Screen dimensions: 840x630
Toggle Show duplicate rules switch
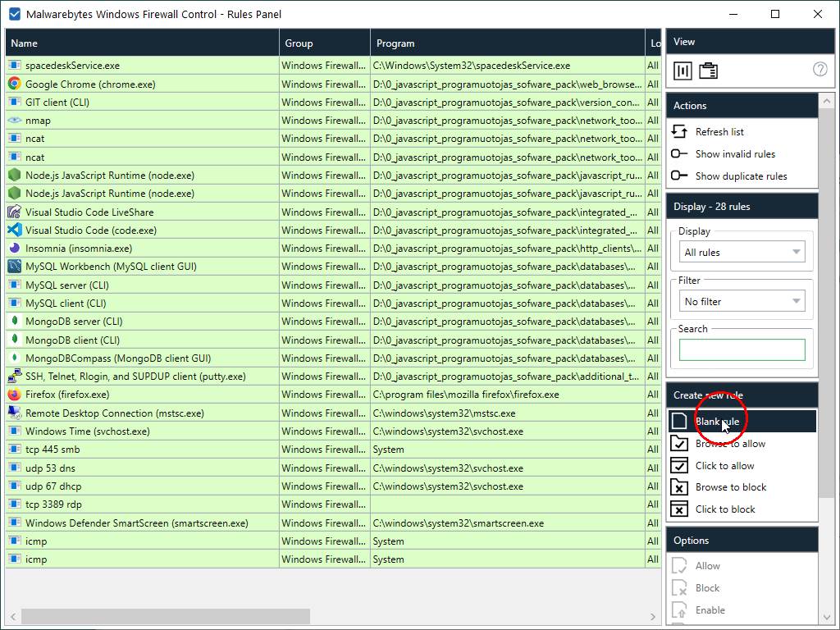pos(679,176)
